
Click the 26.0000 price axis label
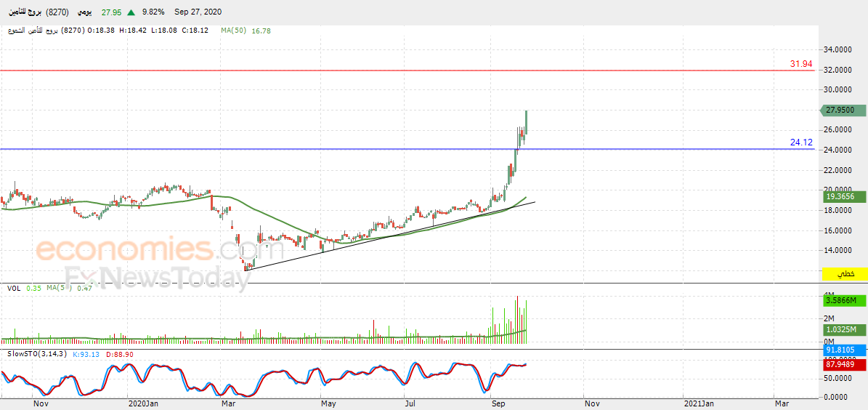839,129
